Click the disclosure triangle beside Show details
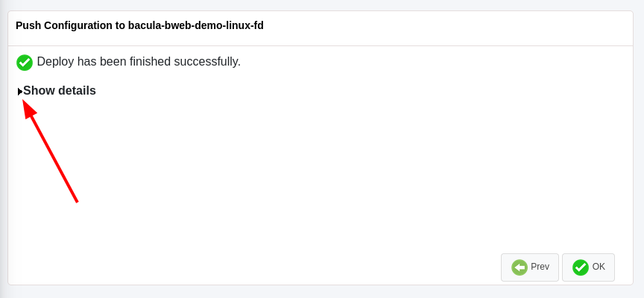The height and width of the screenshot is (298, 644). point(20,92)
